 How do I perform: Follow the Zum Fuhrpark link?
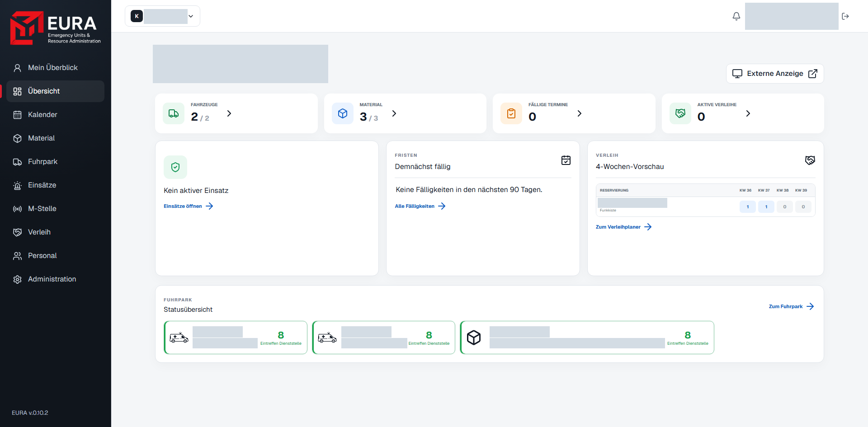792,306
